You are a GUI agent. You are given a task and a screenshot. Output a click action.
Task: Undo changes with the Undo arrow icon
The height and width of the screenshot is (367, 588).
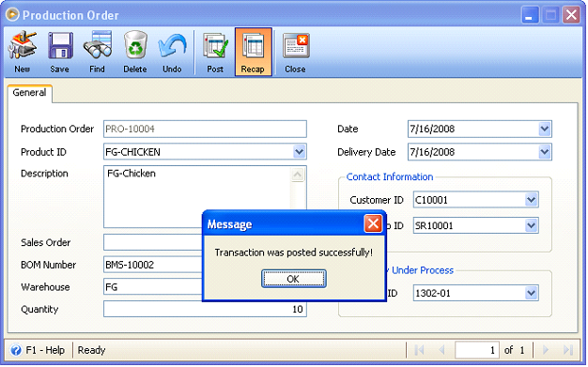tap(172, 45)
